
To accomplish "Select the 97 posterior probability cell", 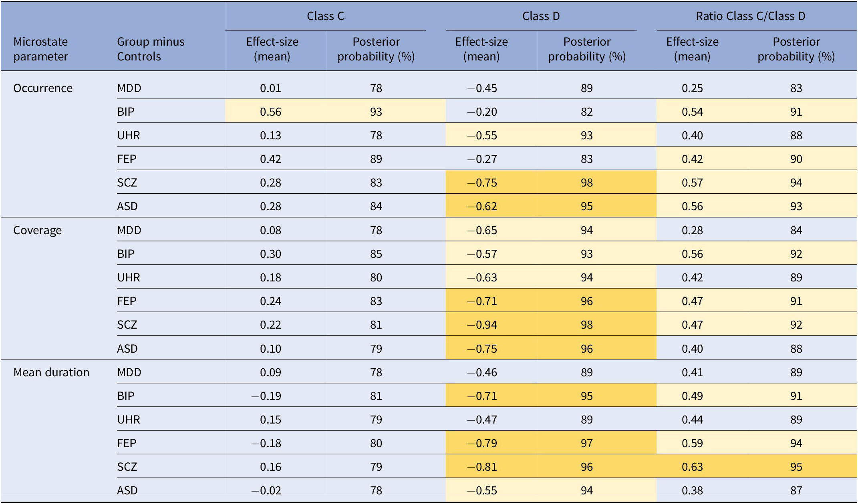I will click(586, 443).
